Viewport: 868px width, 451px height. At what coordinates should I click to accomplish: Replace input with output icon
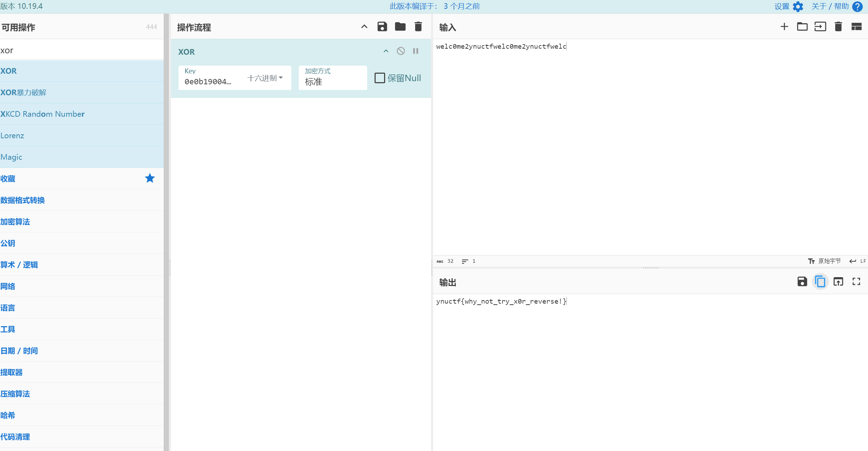click(838, 281)
